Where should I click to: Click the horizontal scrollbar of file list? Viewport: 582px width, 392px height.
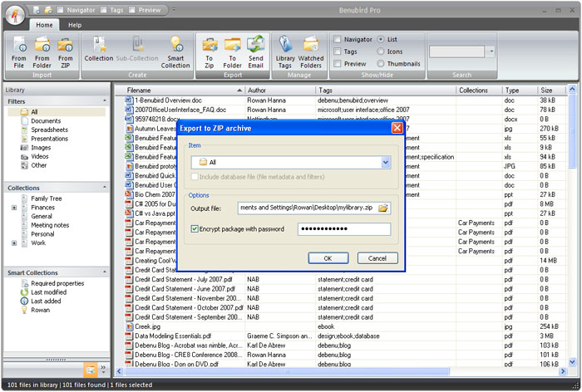(286, 371)
